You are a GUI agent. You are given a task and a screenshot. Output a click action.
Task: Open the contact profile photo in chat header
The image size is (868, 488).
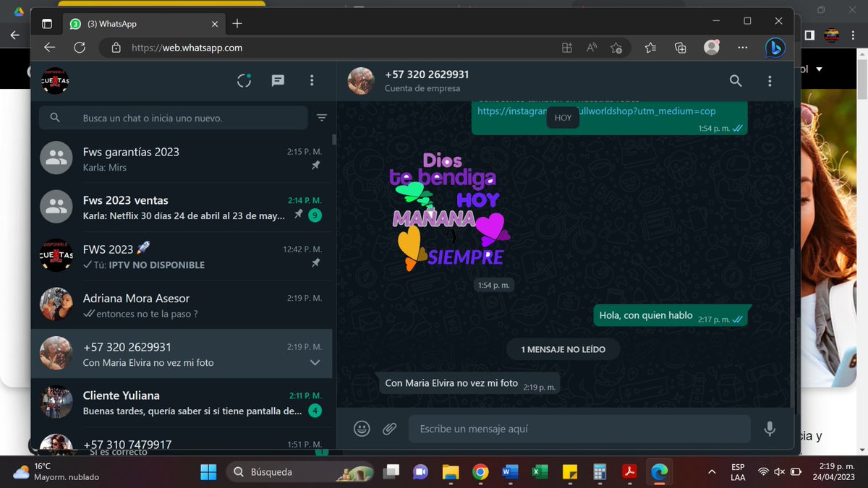(361, 81)
